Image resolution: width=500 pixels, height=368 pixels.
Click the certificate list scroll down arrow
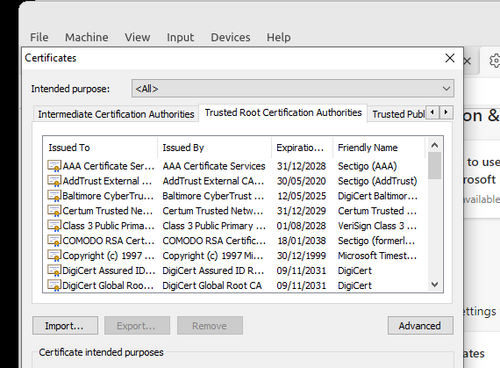[434, 284]
